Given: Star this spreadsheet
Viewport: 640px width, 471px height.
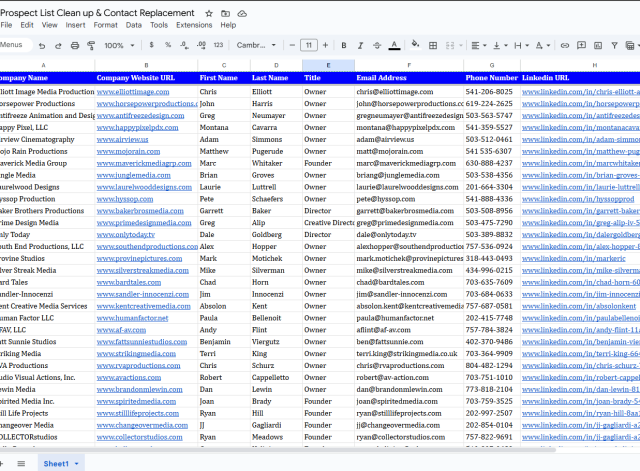Looking at the screenshot, I should coord(209,13).
